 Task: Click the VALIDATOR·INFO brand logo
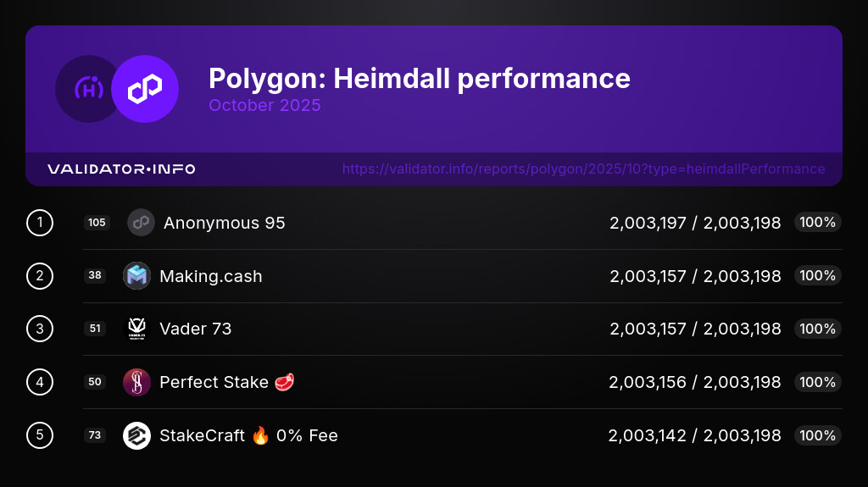click(x=121, y=169)
